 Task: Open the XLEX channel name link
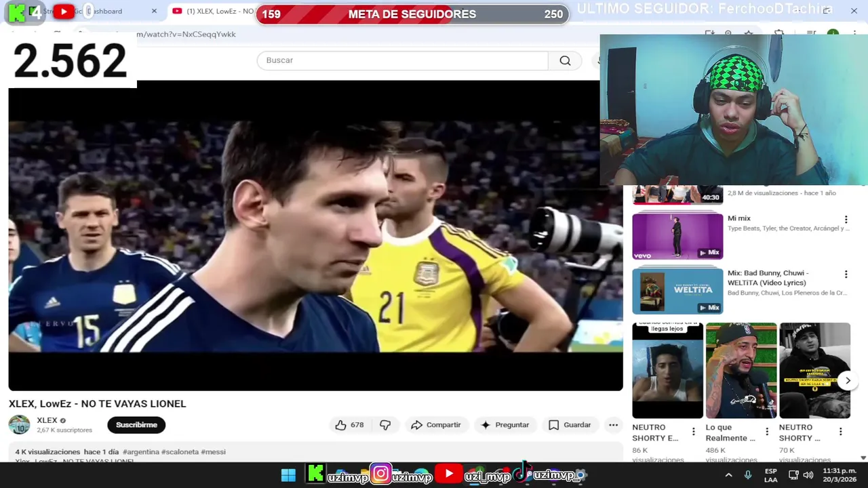pos(47,420)
